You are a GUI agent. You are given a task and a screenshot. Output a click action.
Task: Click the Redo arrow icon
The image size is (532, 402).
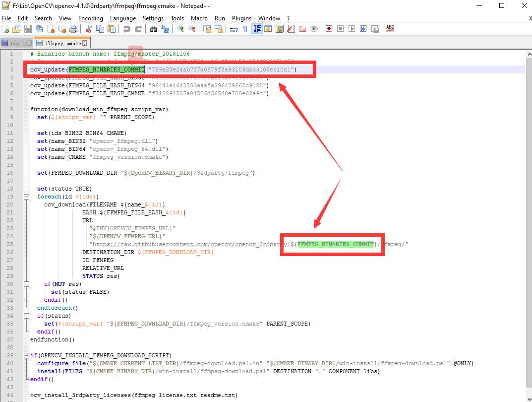[x=138, y=29]
